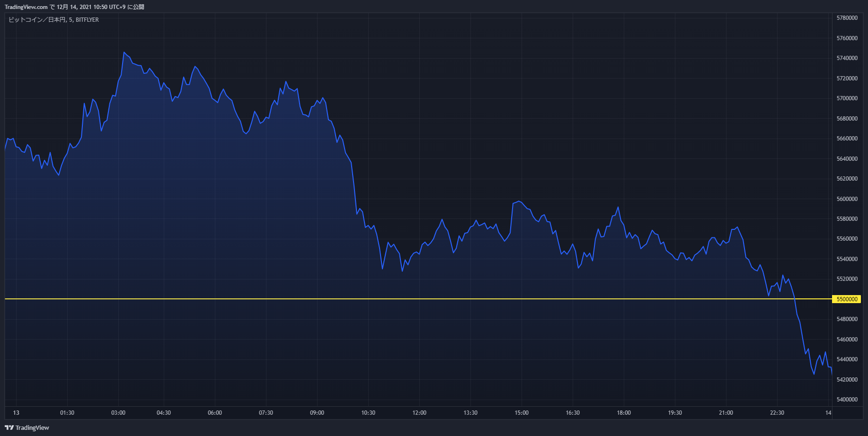Click the 07:30 time axis label

coord(266,413)
